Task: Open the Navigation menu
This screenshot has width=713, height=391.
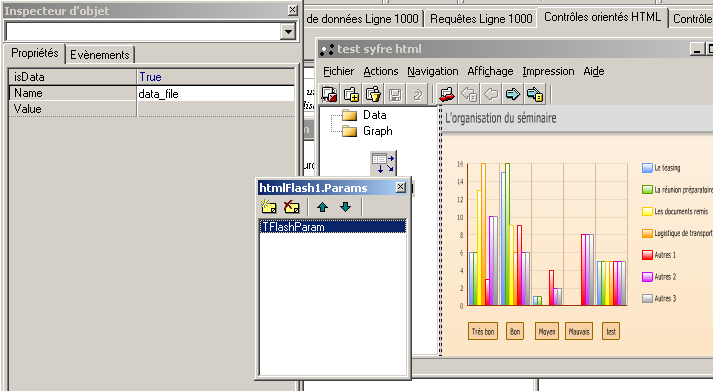Action: click(432, 71)
